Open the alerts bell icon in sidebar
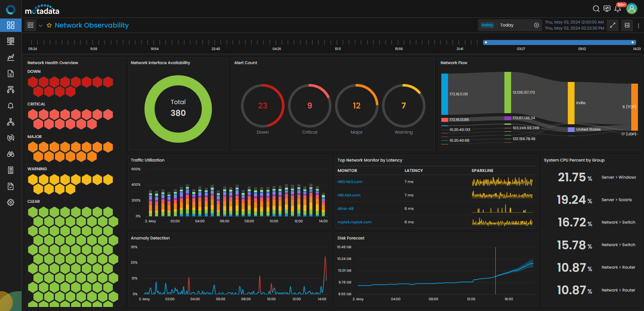This screenshot has height=311, width=644. coord(11,106)
